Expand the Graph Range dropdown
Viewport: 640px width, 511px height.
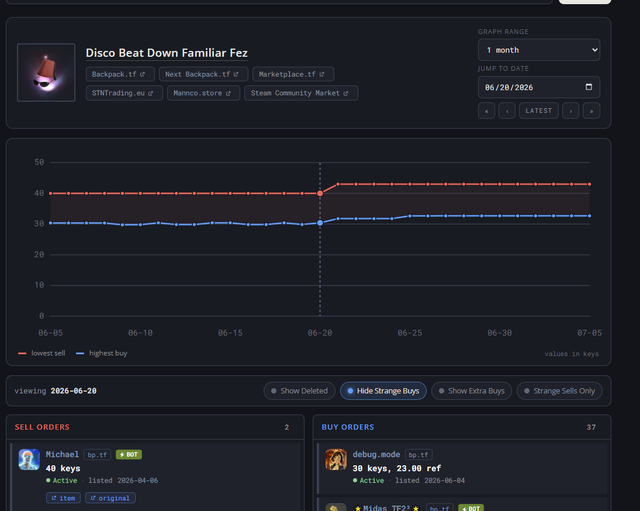coord(539,50)
